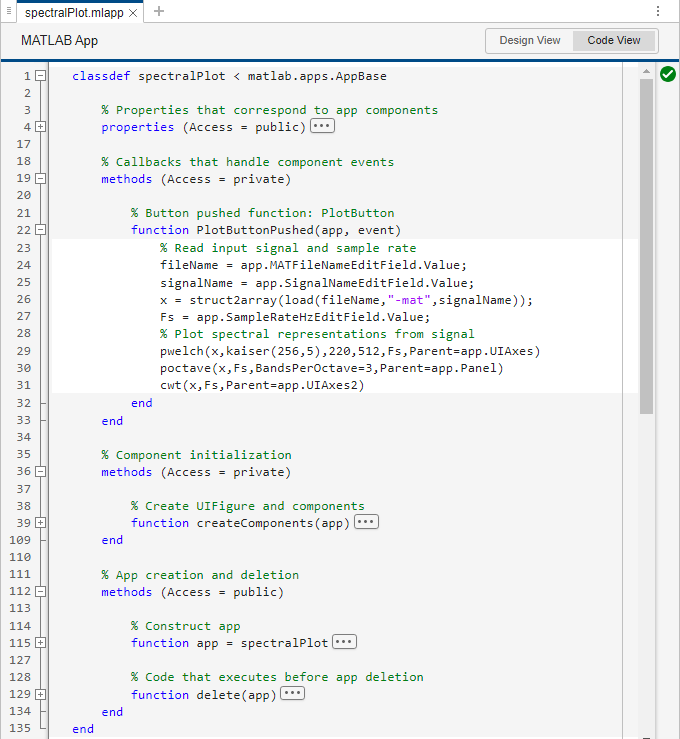Click the vertical scrollbar thumb
The height and width of the screenshot is (739, 680).
(x=647, y=246)
